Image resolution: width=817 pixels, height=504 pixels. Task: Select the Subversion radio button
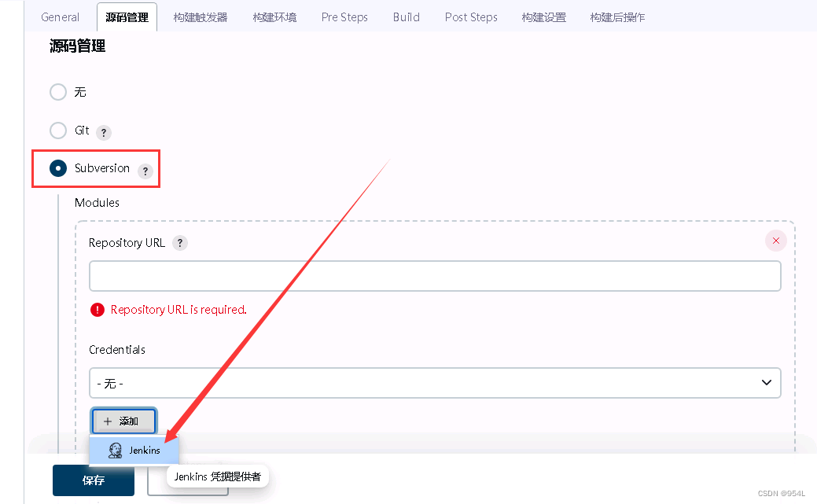pos(58,168)
